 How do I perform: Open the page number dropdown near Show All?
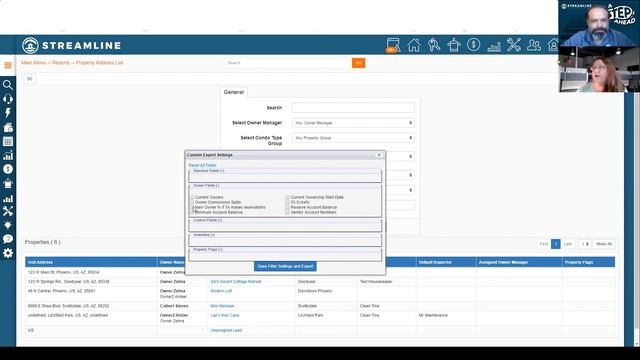pyautogui.click(x=584, y=244)
